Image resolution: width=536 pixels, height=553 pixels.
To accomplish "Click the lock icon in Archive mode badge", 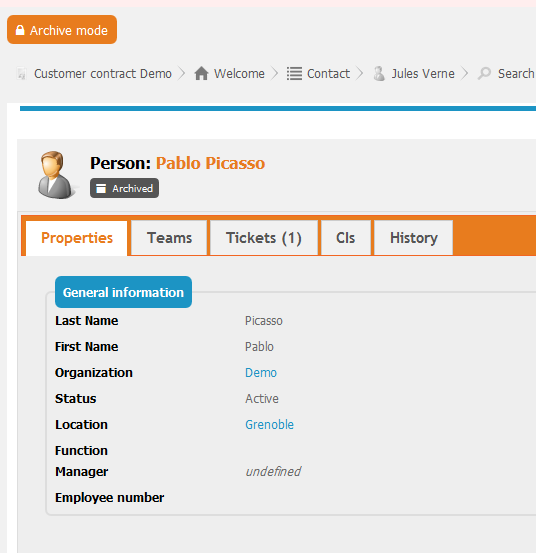I will pos(20,30).
